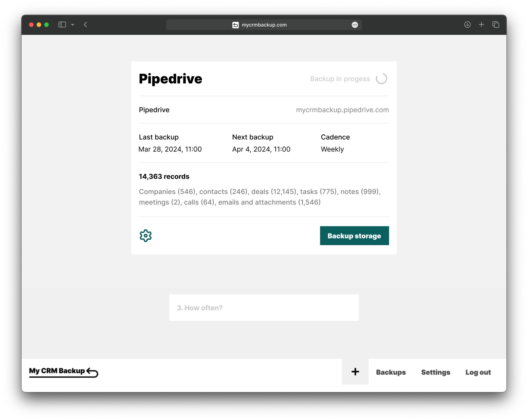The height and width of the screenshot is (420, 528).
Task: Click the plus add-backup icon
Action: coord(355,372)
